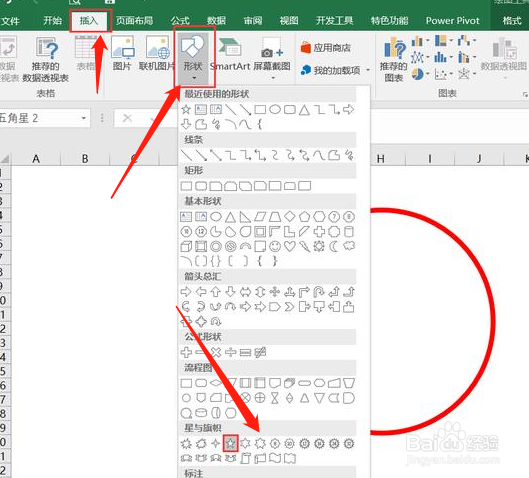Image resolution: width=529 pixels, height=478 pixels.
Task: Select the first rectangle in 矩形 section
Action: click(x=186, y=186)
